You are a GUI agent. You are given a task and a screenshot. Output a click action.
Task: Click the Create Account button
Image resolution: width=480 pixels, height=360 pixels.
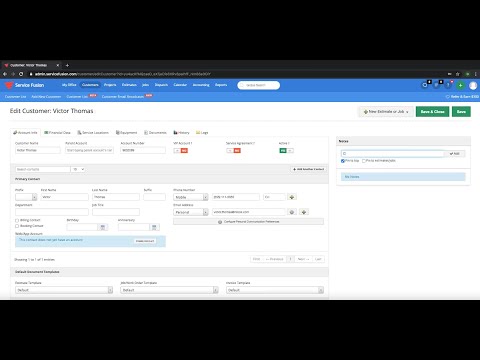pyautogui.click(x=145, y=241)
